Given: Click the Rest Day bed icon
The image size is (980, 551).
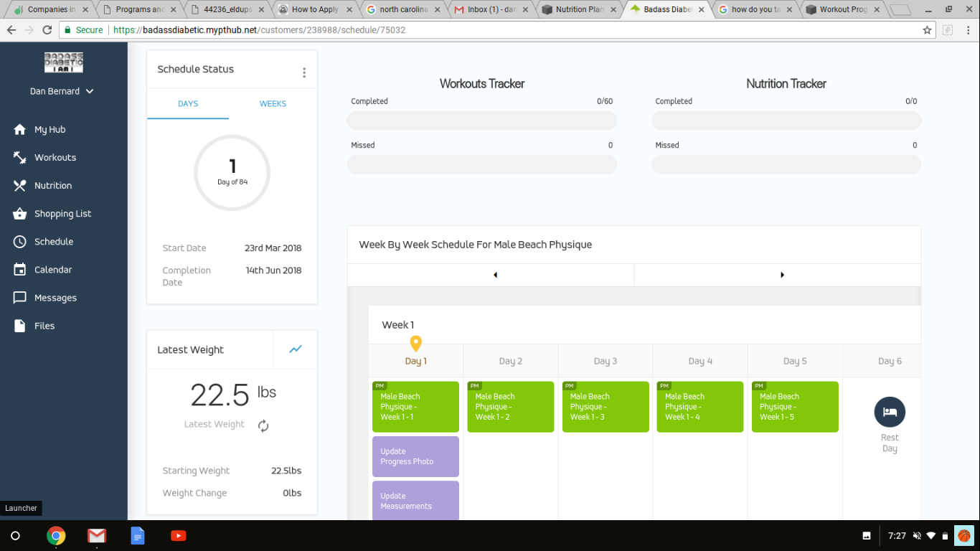Looking at the screenshot, I should [x=890, y=412].
